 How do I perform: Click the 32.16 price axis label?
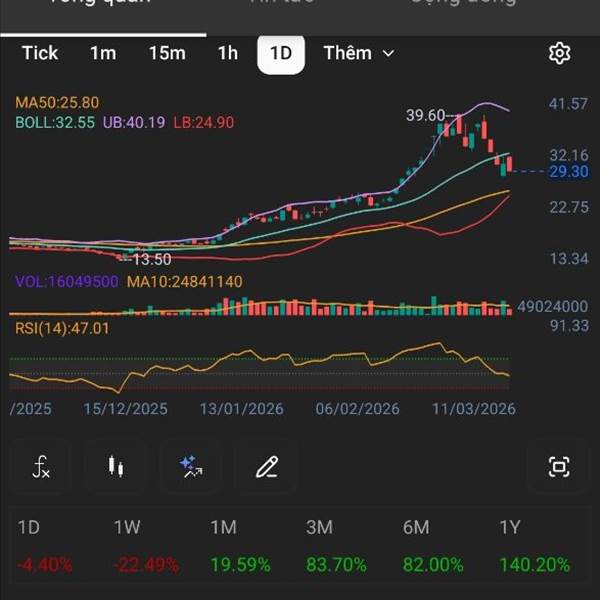pos(569,155)
